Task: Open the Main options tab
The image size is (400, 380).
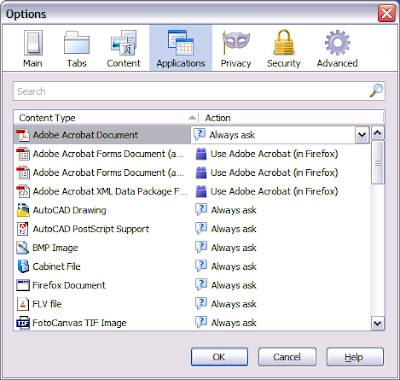Action: click(33, 48)
